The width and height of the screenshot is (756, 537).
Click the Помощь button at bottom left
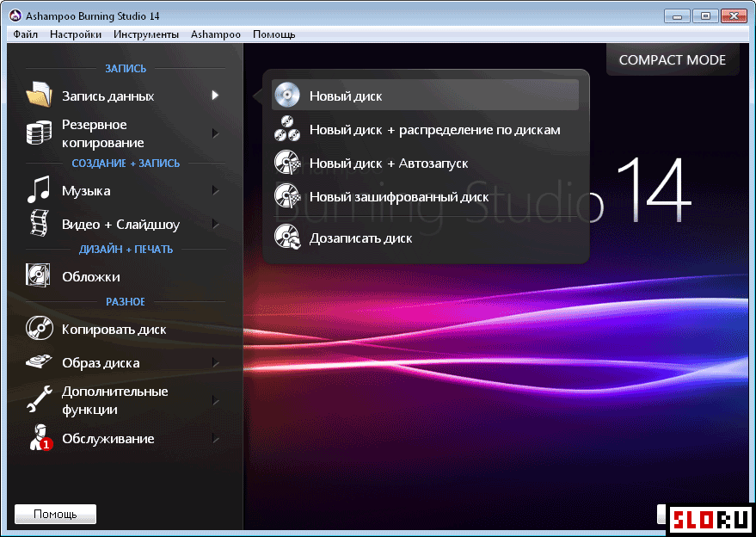tap(55, 514)
